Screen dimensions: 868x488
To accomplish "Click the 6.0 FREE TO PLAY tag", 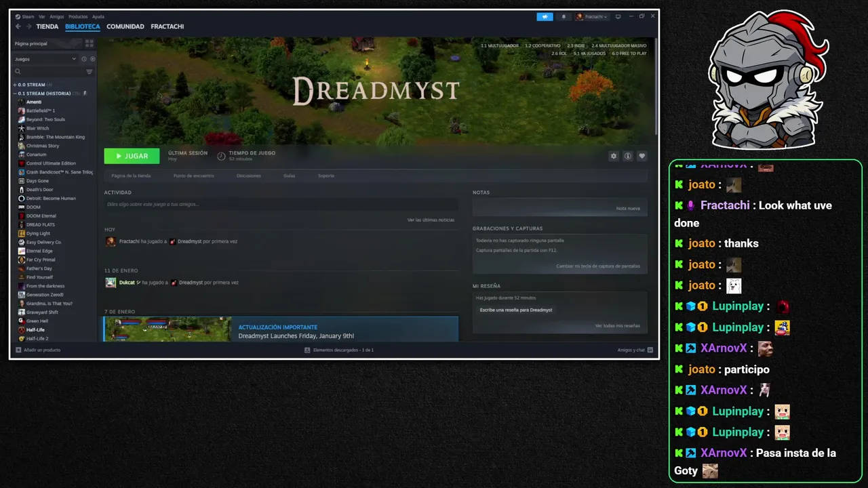I will 629,53.
